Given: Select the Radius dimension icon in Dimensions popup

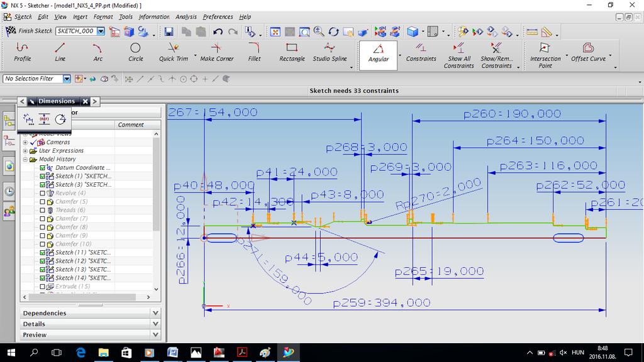Looking at the screenshot, I should point(60,119).
